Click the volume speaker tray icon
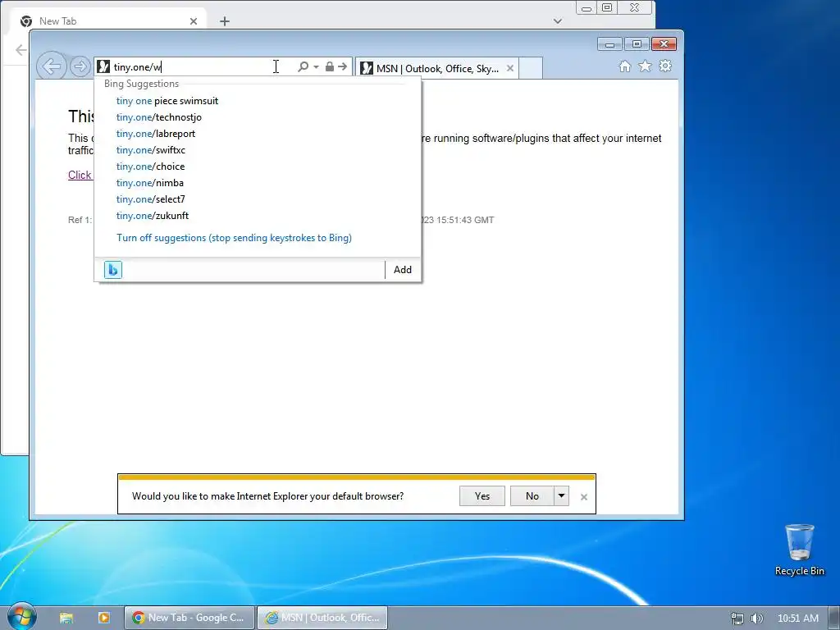The height and width of the screenshot is (630, 840). pos(756,619)
